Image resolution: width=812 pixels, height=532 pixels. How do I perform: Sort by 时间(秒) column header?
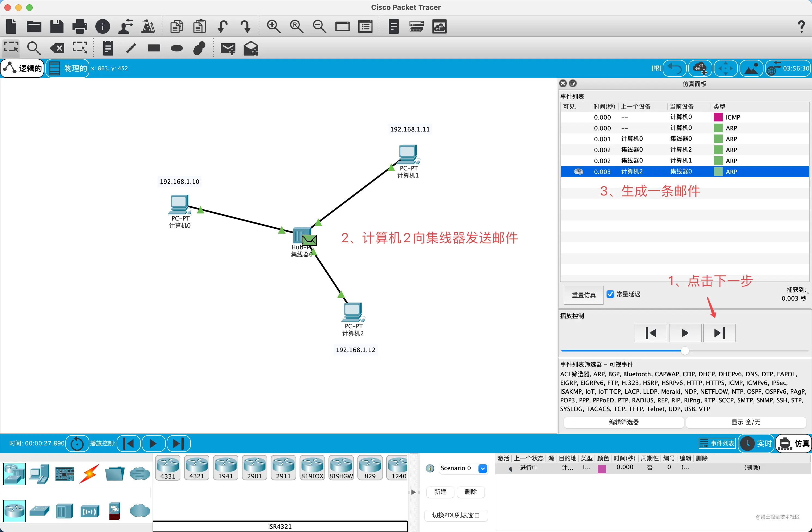pyautogui.click(x=604, y=106)
